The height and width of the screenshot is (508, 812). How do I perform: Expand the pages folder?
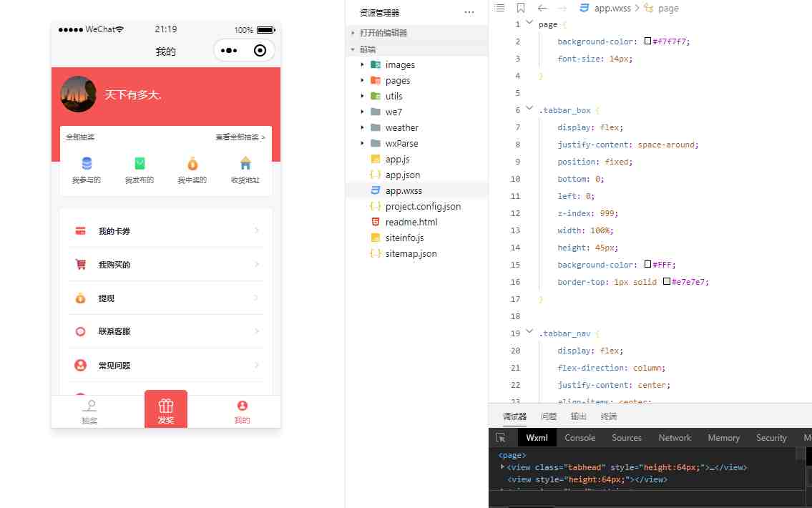point(363,80)
